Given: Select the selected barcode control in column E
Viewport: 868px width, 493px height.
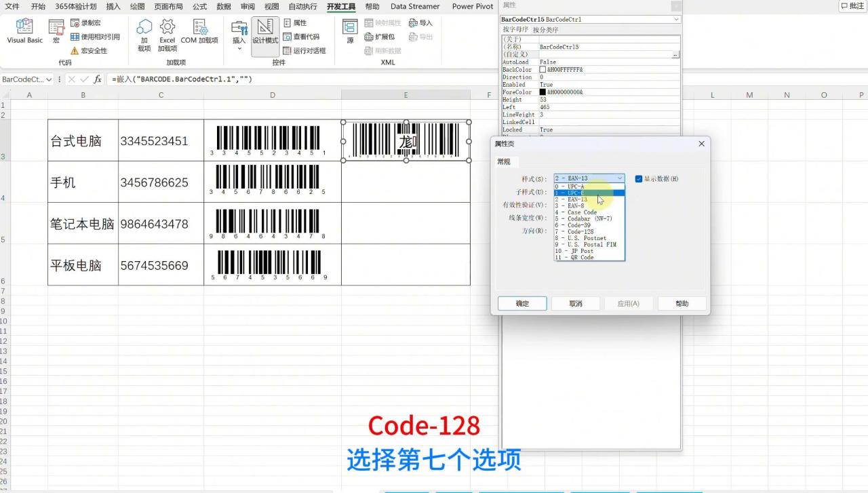Looking at the screenshot, I should [406, 141].
